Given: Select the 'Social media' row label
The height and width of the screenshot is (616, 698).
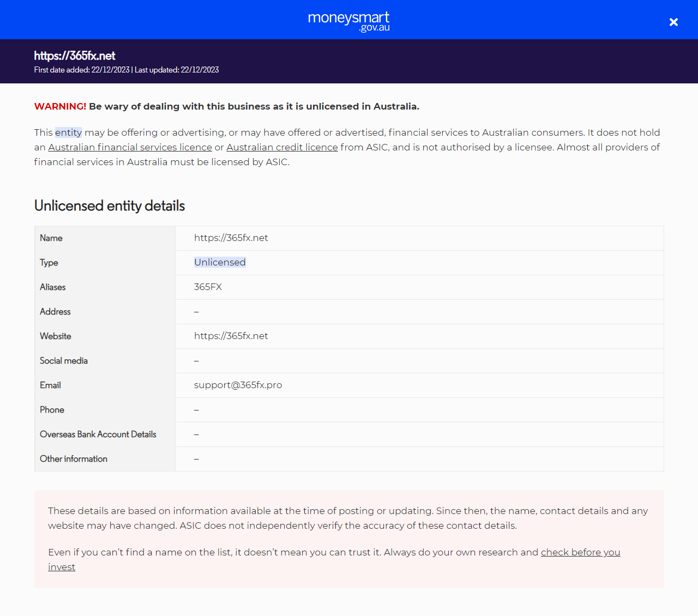Looking at the screenshot, I should (64, 361).
